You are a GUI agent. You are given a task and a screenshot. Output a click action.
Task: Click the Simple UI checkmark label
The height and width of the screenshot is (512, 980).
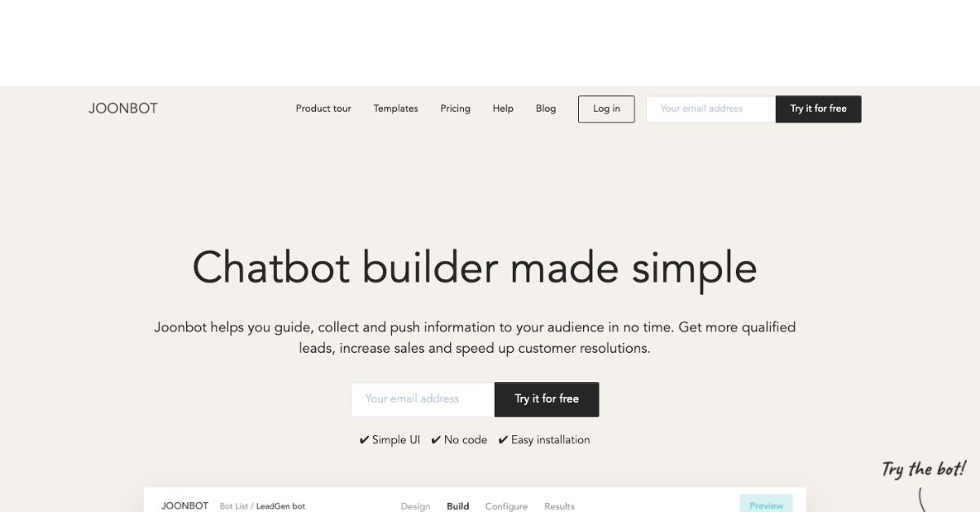[390, 440]
